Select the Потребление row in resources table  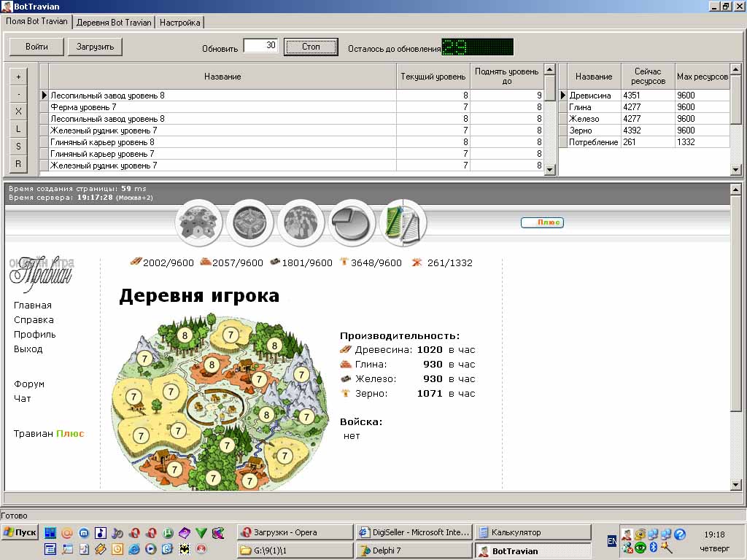644,142
